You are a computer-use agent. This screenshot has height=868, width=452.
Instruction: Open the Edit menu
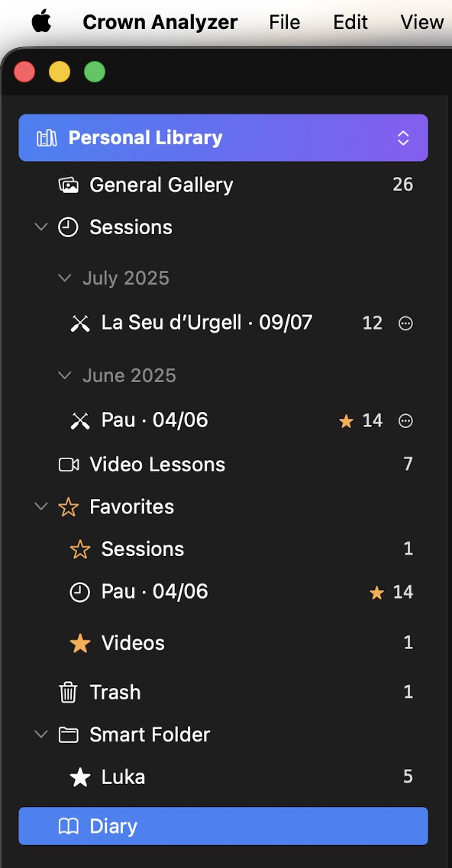tap(350, 22)
